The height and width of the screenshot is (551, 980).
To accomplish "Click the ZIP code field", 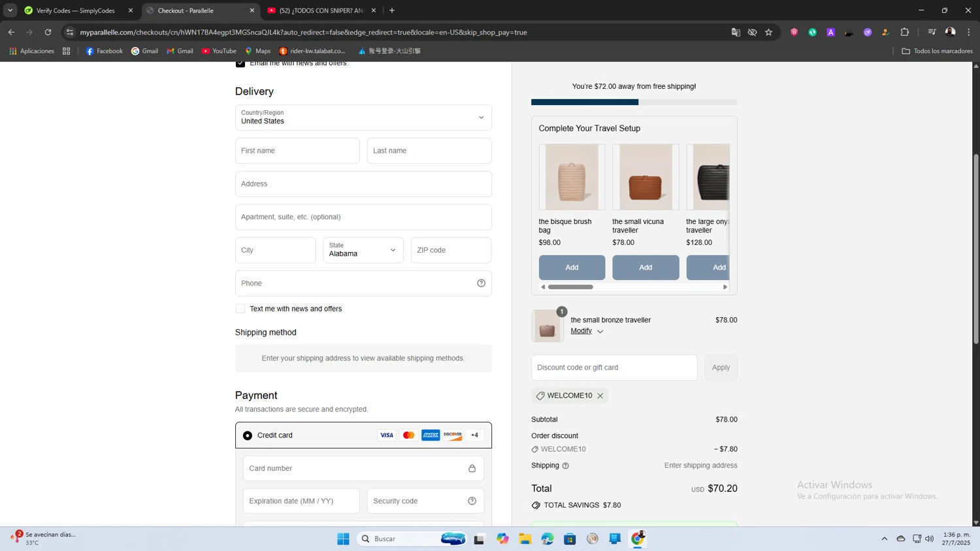I will [451, 250].
